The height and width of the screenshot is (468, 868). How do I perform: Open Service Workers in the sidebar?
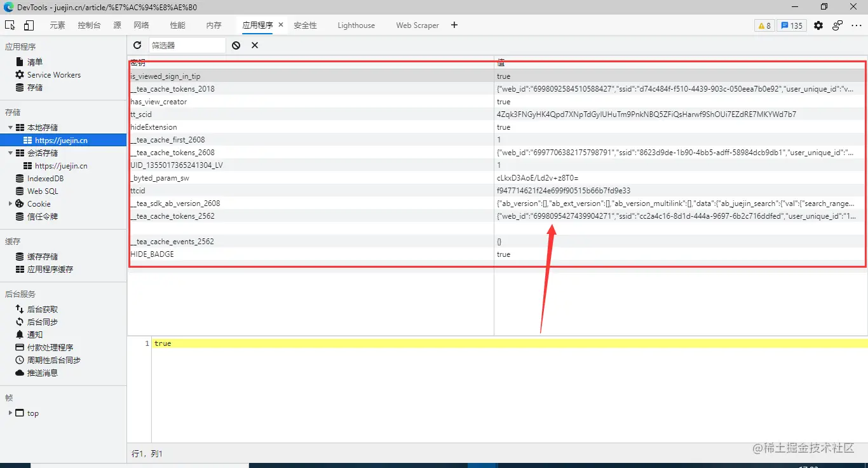point(54,75)
